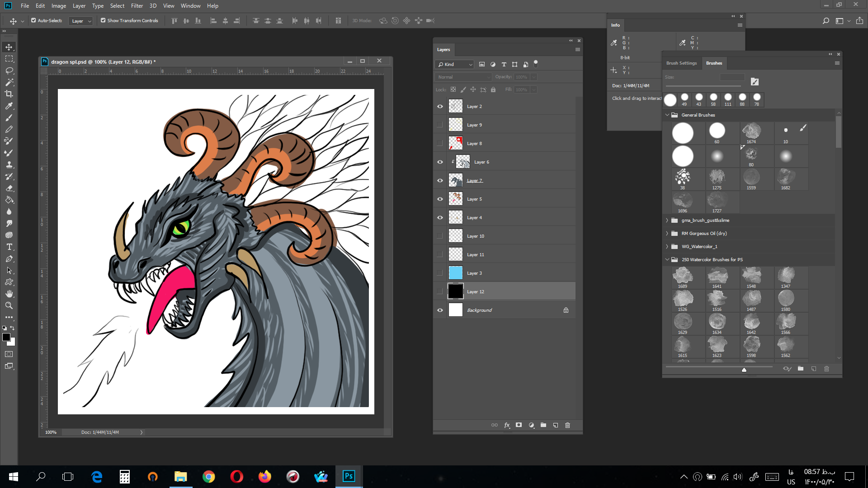Expand the WG_Watercolor_1 brush folder
The image size is (868, 488).
coord(667,246)
